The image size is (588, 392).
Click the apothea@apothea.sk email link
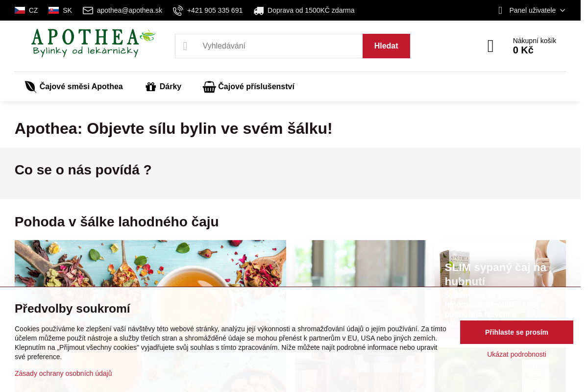129,10
